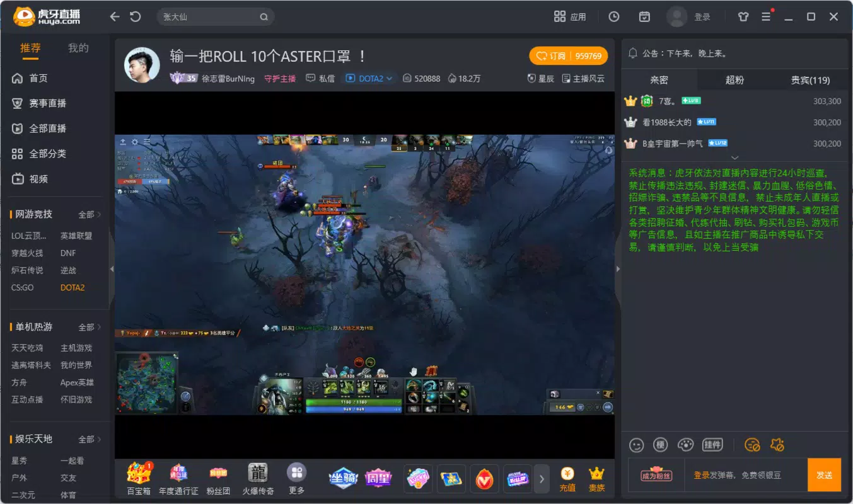Open 全部直播 in sidebar
This screenshot has height=504, width=853.
pos(39,129)
